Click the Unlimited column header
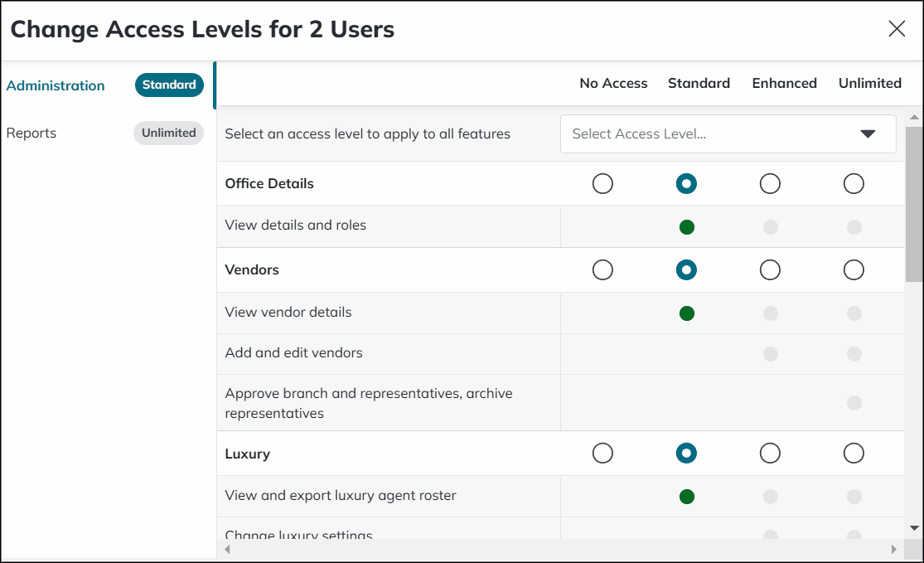This screenshot has width=924, height=563. (x=870, y=83)
